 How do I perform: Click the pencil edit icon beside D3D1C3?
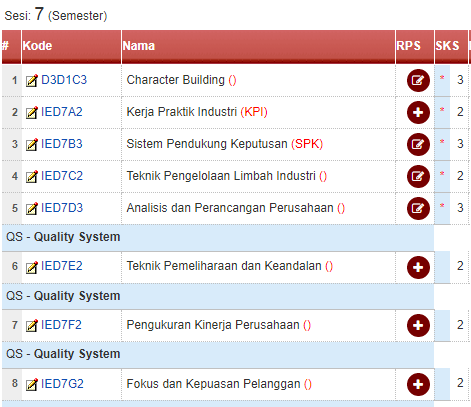pyautogui.click(x=32, y=81)
